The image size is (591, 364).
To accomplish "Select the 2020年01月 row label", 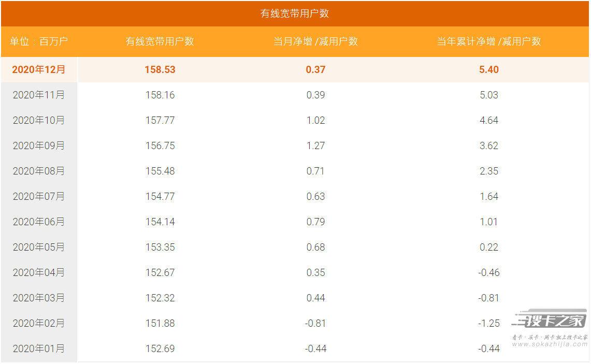I will [39, 348].
